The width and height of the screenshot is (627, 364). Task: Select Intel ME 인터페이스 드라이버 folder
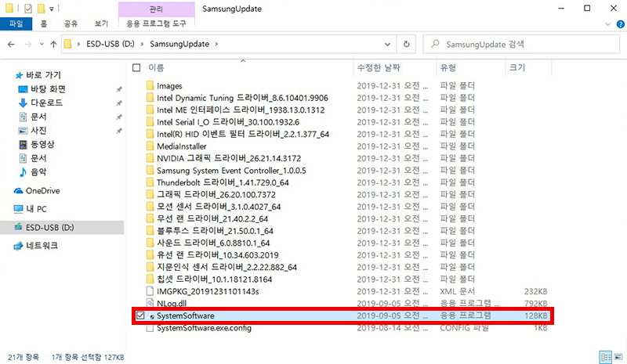pyautogui.click(x=241, y=110)
